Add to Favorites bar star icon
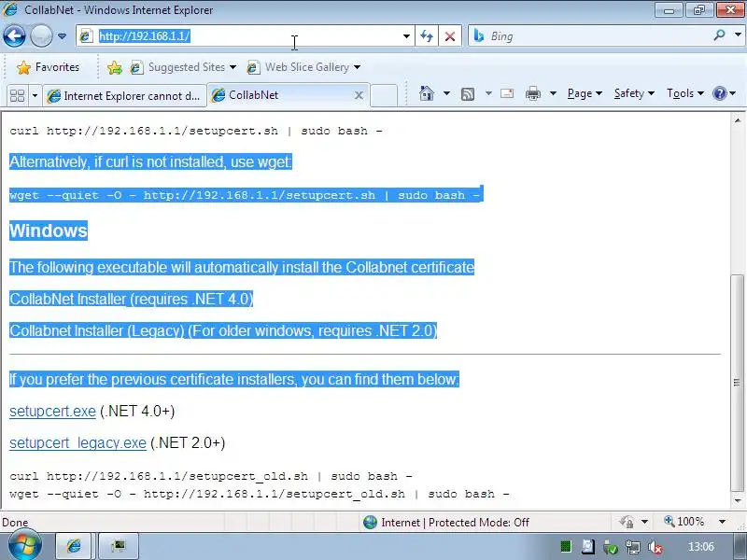 114,67
